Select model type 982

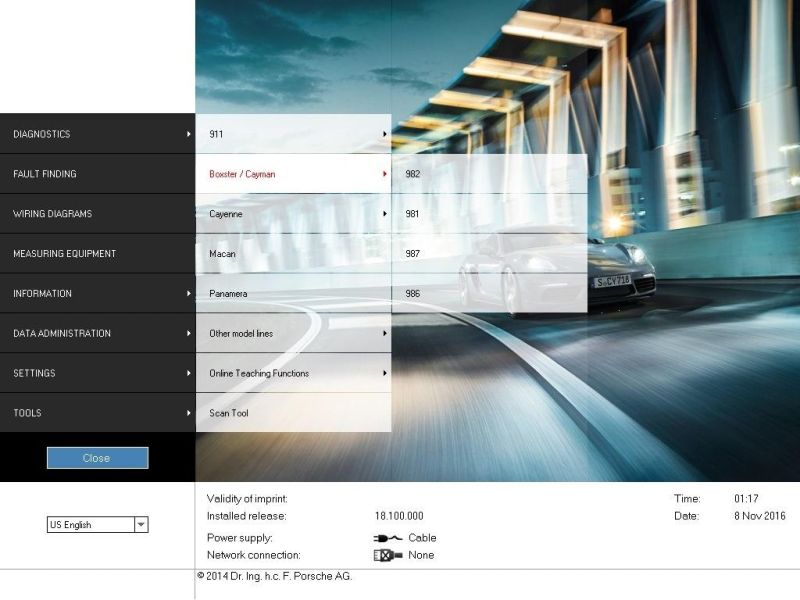[489, 173]
